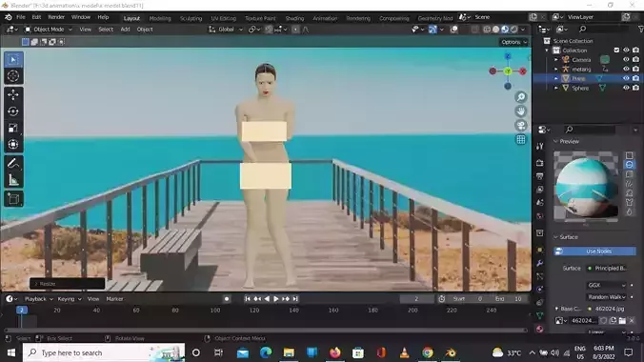Viewport: 644px width, 362px height.
Task: Play the animation
Action: [276, 299]
